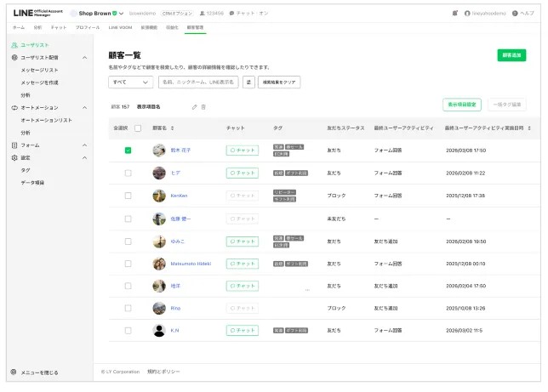Screen dimensions: 548x392
Task: Focus the name/nickname search input field
Action: coord(198,82)
